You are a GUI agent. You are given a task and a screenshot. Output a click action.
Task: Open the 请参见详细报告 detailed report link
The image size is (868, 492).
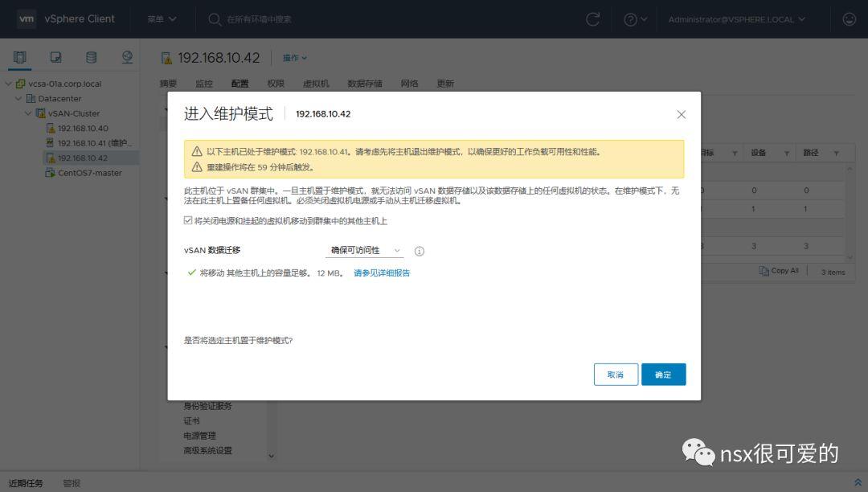382,273
